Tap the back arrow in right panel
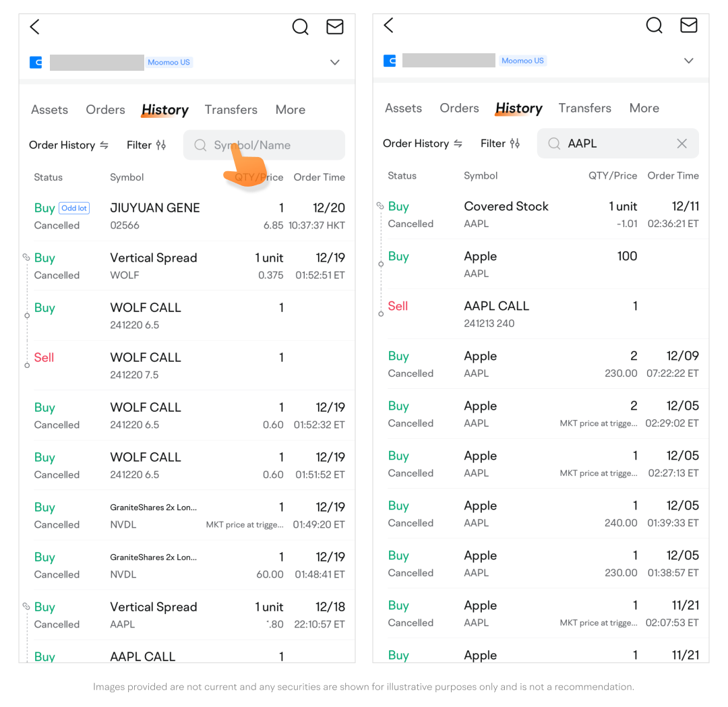Viewport: 728px width, 707px height. pyautogui.click(x=388, y=26)
